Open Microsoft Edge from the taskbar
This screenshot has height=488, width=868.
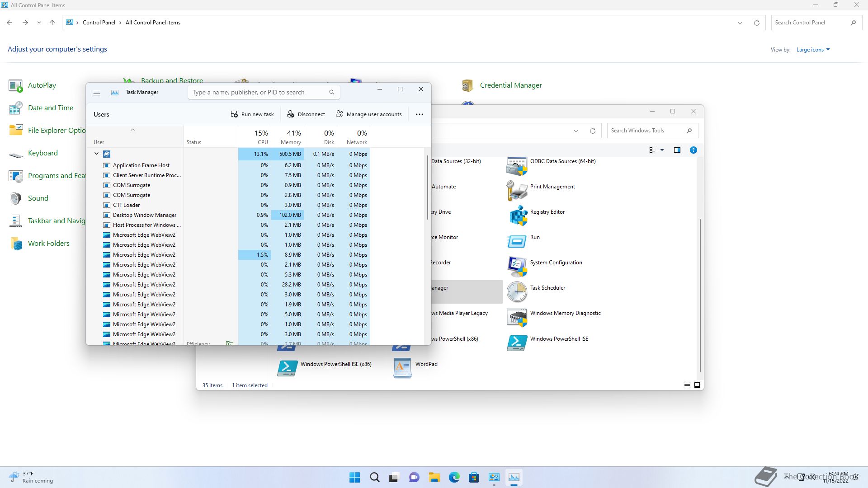[454, 477]
